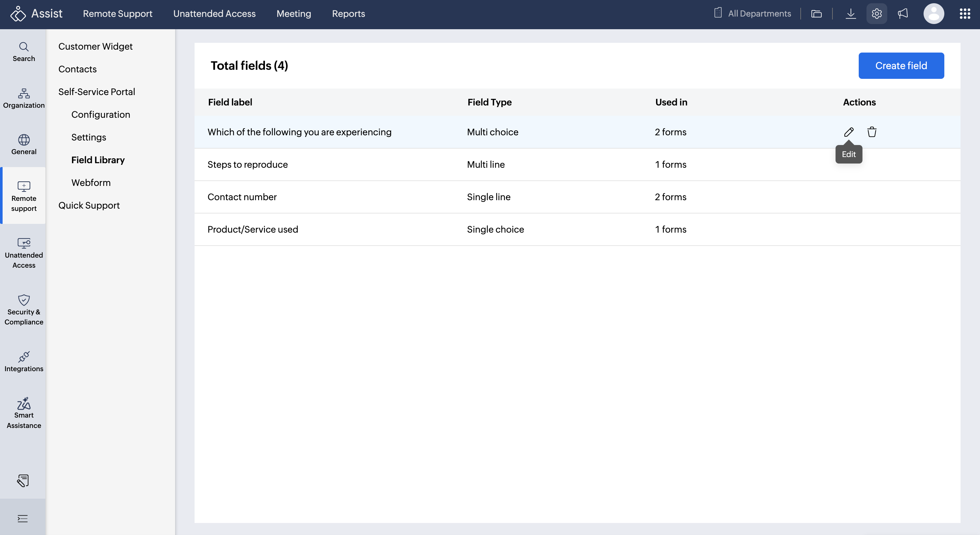Screen dimensions: 980x535
Task: Click '1 forms' for Product/Service used
Action: pos(671,229)
